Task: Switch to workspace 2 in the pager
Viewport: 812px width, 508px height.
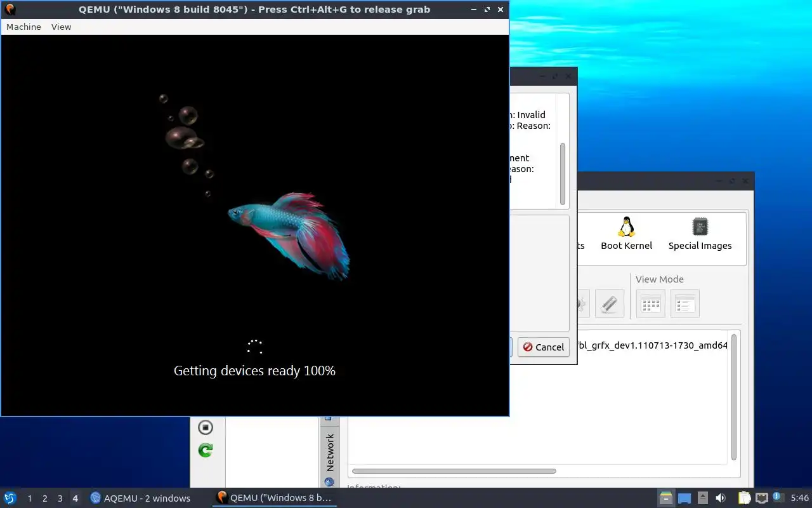Action: (x=44, y=498)
